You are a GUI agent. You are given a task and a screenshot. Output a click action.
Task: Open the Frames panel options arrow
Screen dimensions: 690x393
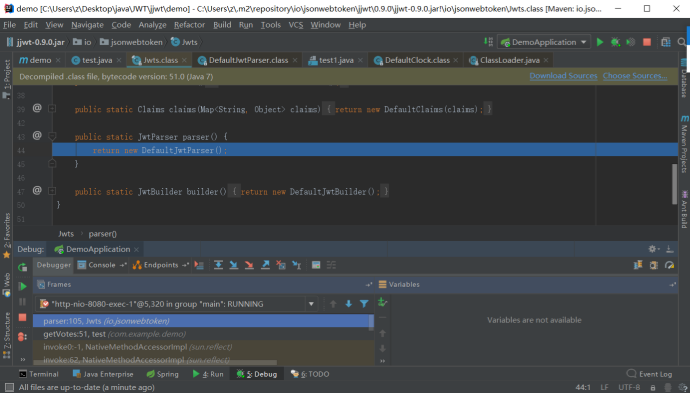(x=369, y=285)
